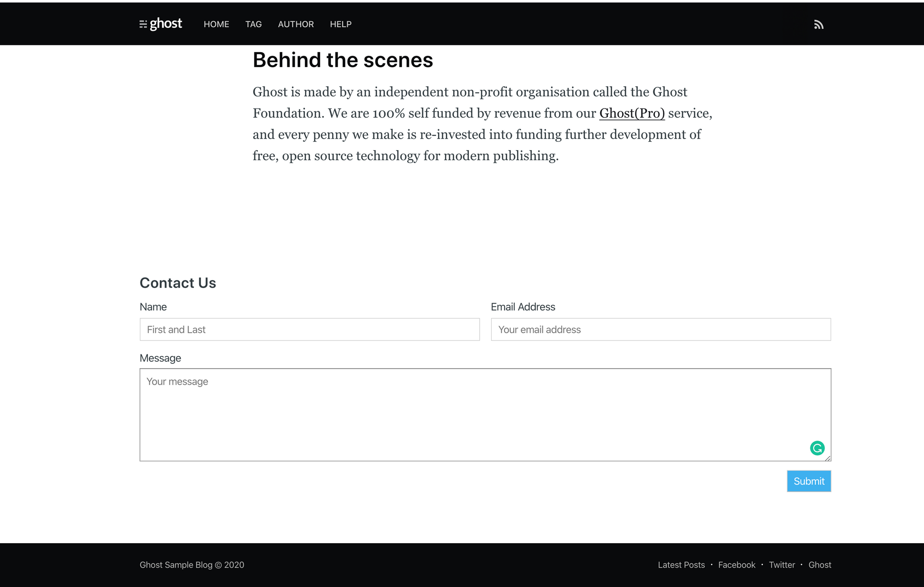Click the Message field label
Screen dimensions: 924x587
coord(160,358)
